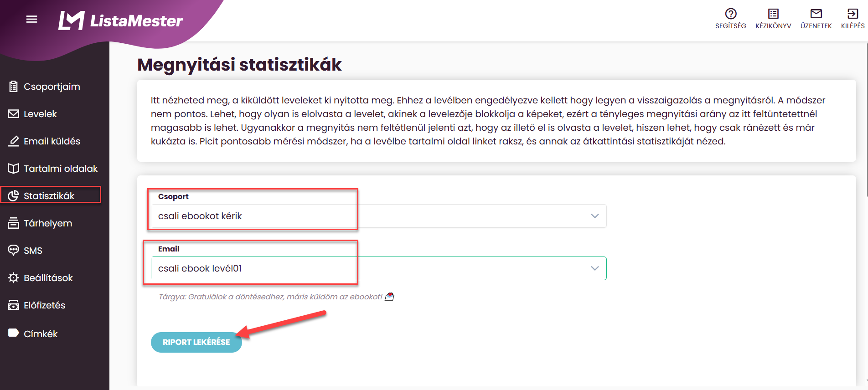
Task: Open Statisztikák menu item
Action: (49, 196)
